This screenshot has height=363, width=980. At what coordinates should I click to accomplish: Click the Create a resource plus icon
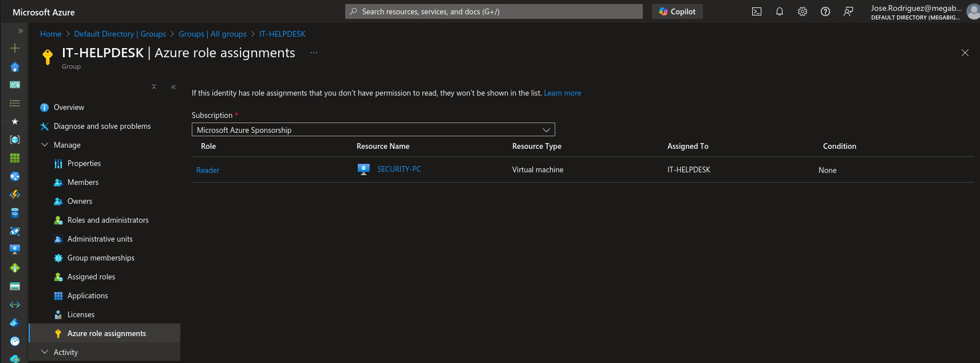click(15, 48)
